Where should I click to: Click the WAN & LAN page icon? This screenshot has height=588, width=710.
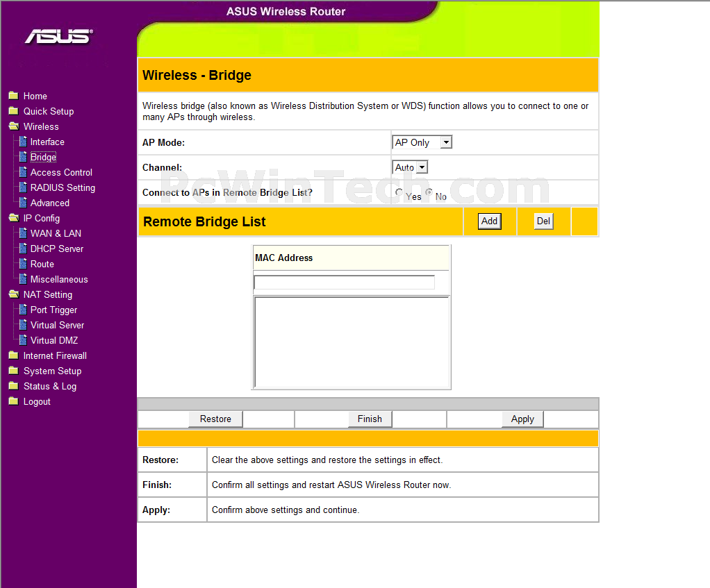coord(23,233)
